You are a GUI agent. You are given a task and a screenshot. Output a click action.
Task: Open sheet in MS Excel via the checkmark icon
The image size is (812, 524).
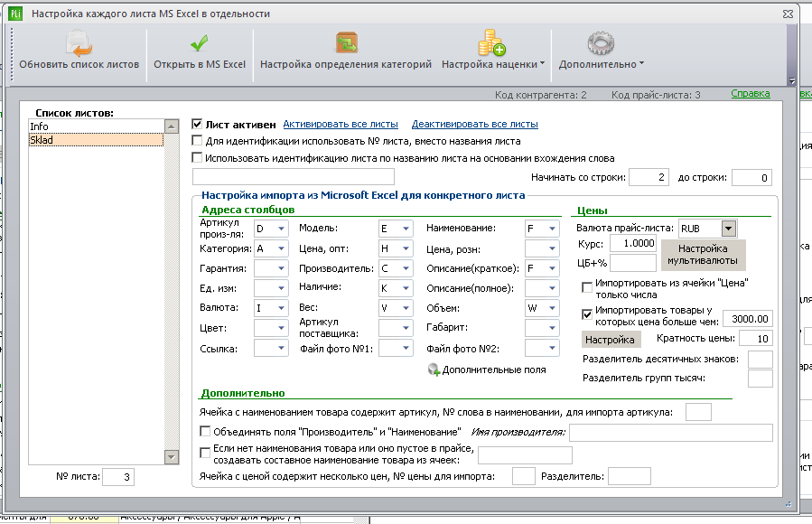click(200, 43)
